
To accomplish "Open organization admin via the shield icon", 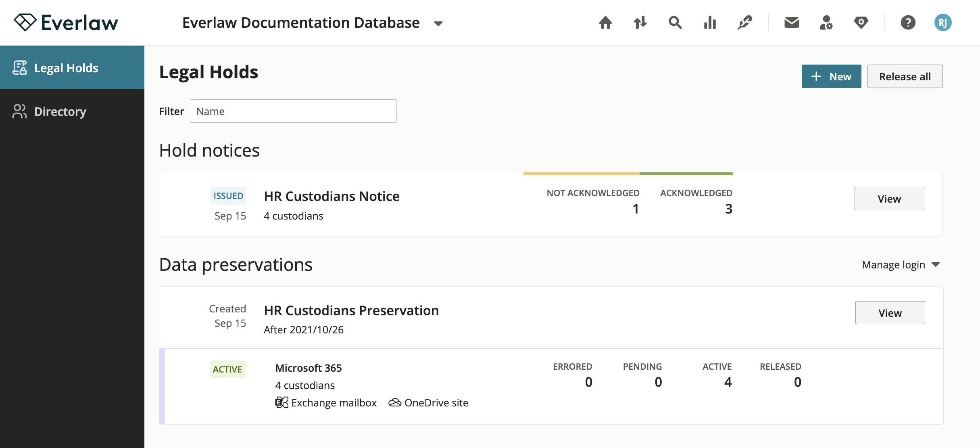I will pyautogui.click(x=861, y=23).
